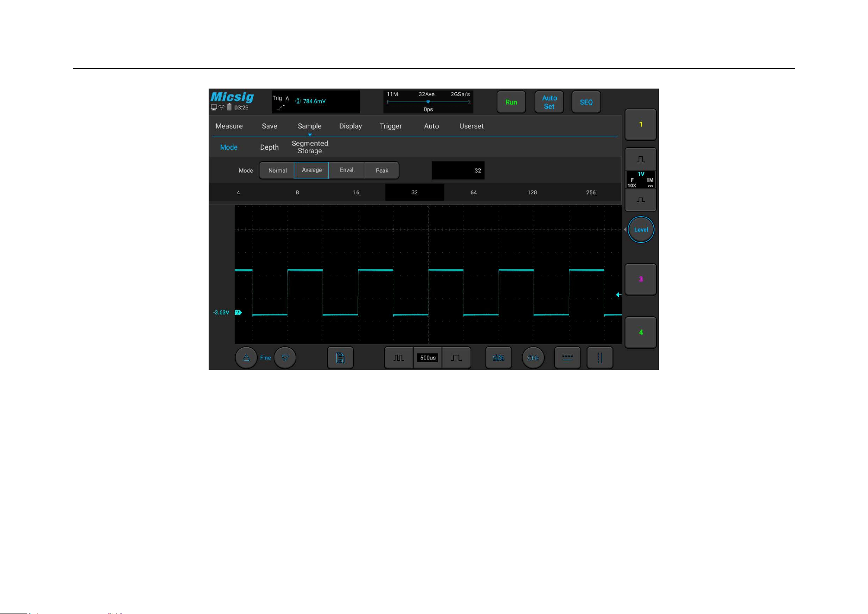Open the Measure menu
Image resolution: width=868 pixels, height=614 pixels.
click(229, 126)
